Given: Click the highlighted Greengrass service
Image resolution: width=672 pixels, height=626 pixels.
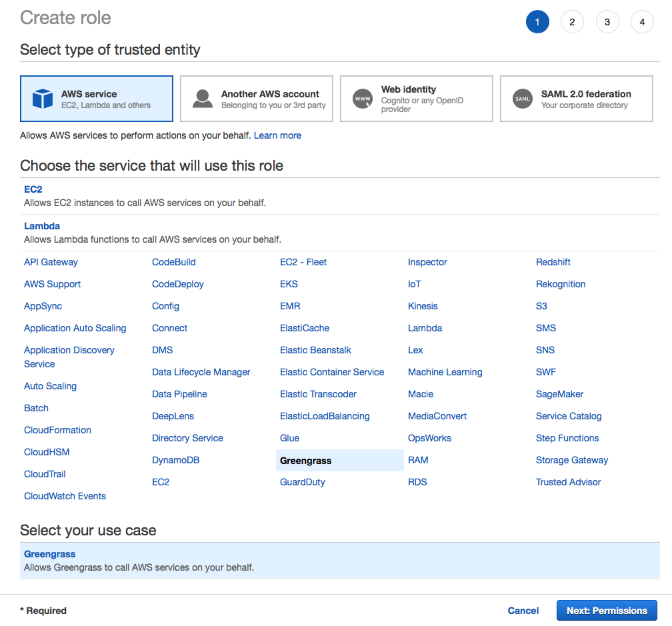Looking at the screenshot, I should 339,461.
